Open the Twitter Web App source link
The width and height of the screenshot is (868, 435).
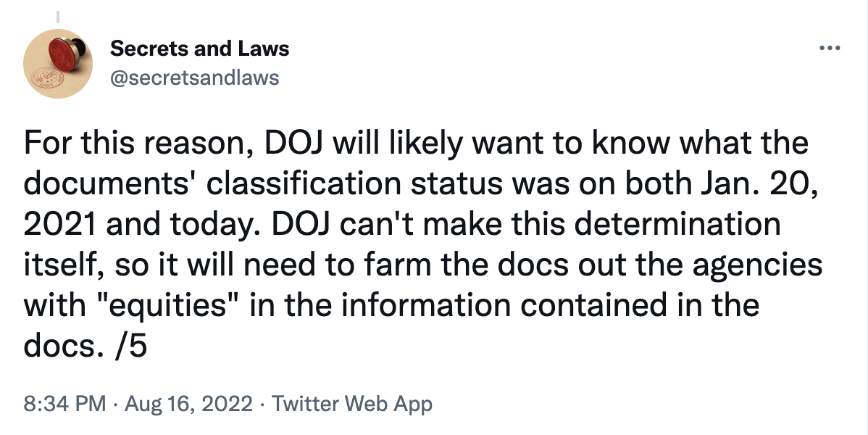tap(352, 403)
